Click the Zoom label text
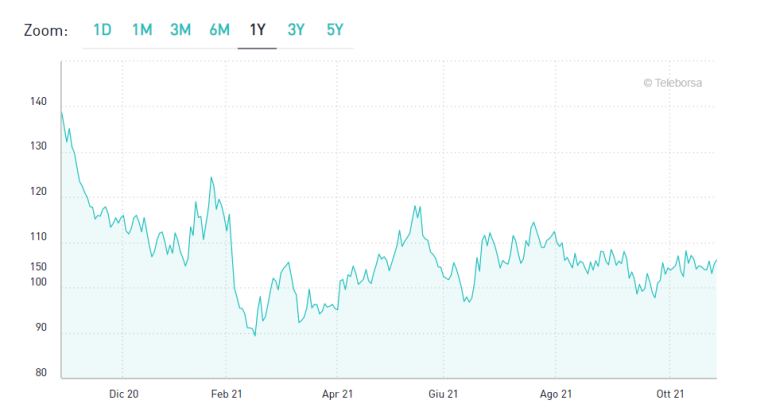The image size is (768, 408). pyautogui.click(x=46, y=30)
